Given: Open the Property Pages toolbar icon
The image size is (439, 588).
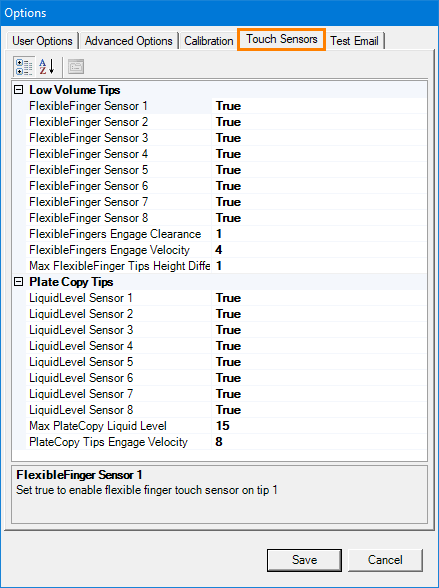Looking at the screenshot, I should [76, 67].
